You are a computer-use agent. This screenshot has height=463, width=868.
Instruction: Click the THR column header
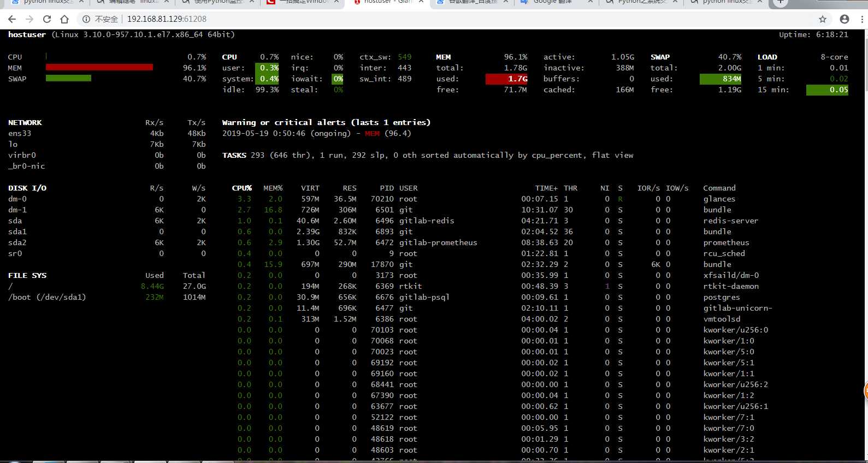coord(570,188)
